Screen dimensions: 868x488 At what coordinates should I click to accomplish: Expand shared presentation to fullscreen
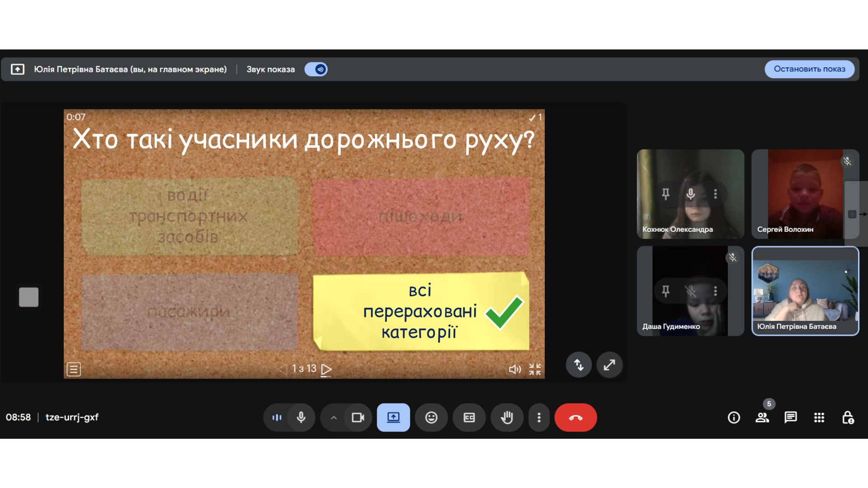[x=609, y=365]
